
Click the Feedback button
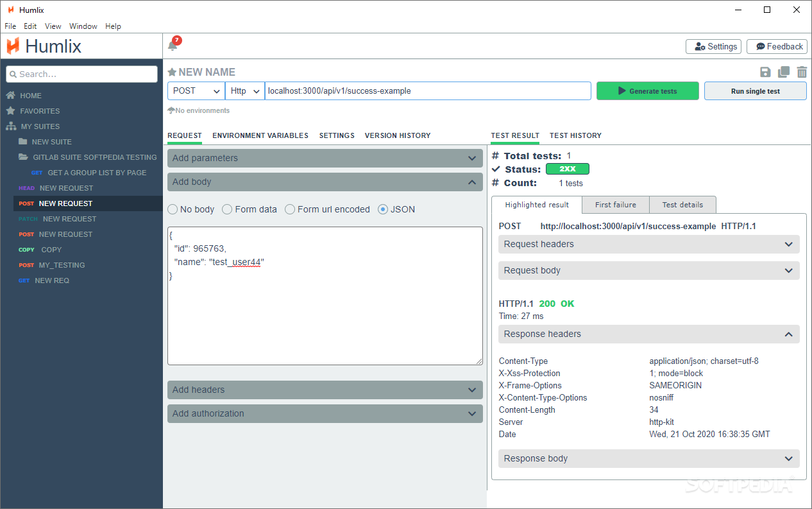pyautogui.click(x=777, y=46)
